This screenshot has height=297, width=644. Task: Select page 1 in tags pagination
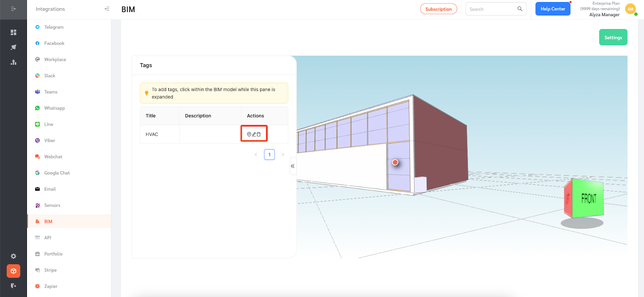[269, 154]
